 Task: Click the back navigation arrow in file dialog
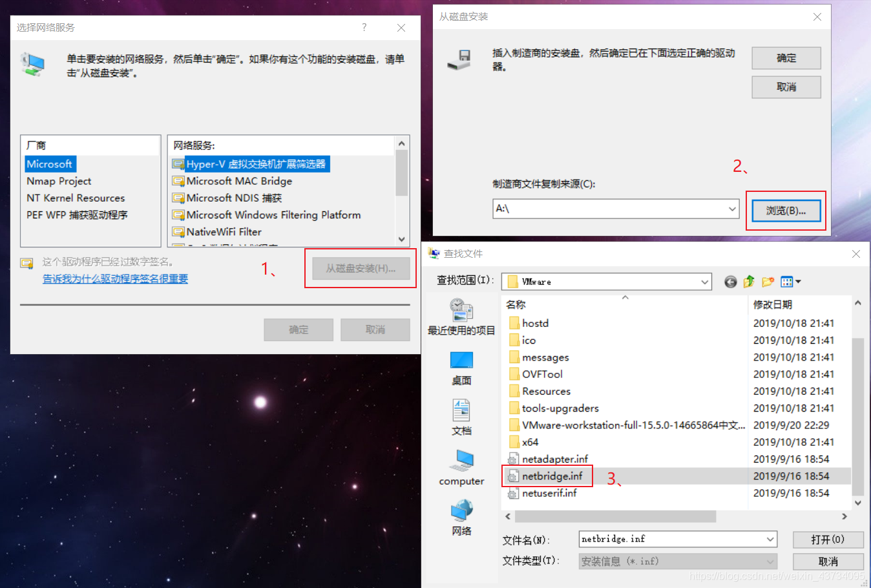pyautogui.click(x=730, y=281)
